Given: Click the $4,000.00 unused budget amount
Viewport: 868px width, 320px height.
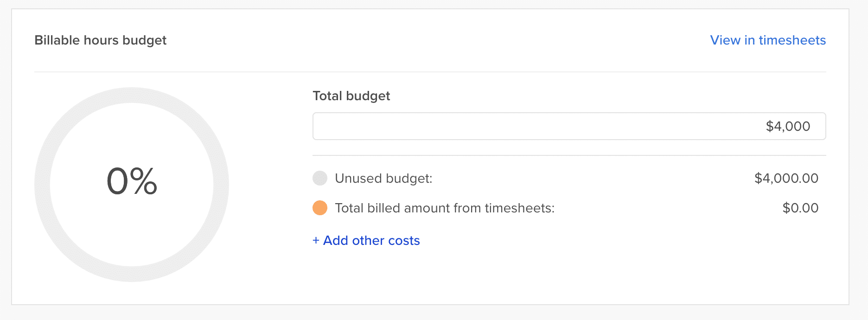Looking at the screenshot, I should click(x=786, y=178).
